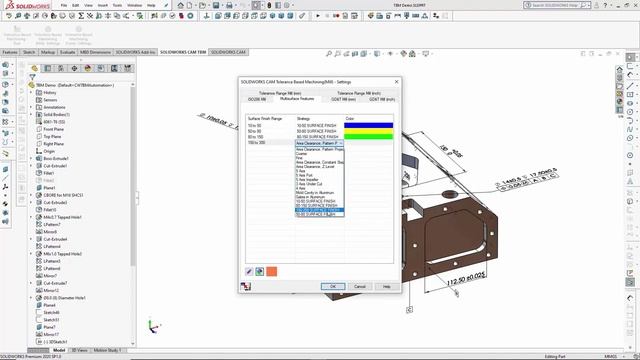
Task: Open the Strategy combo box for 150 to 200
Action: pos(319,143)
